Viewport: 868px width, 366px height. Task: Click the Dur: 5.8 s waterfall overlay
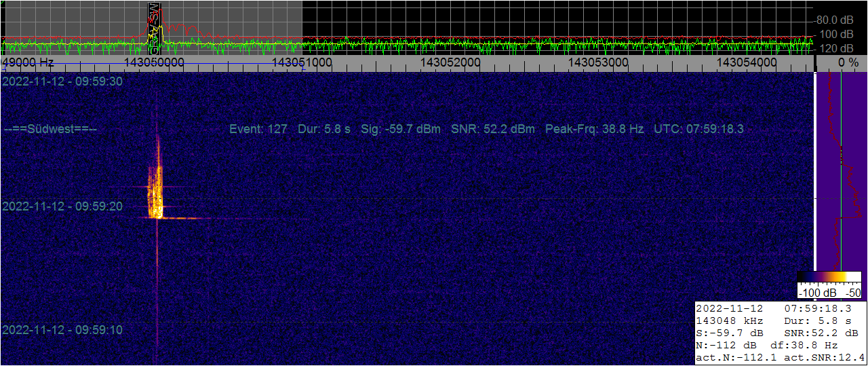tap(324, 129)
